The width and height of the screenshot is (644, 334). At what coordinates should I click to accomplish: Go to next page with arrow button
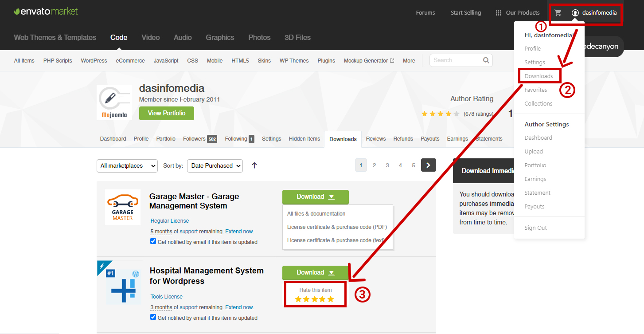click(428, 165)
